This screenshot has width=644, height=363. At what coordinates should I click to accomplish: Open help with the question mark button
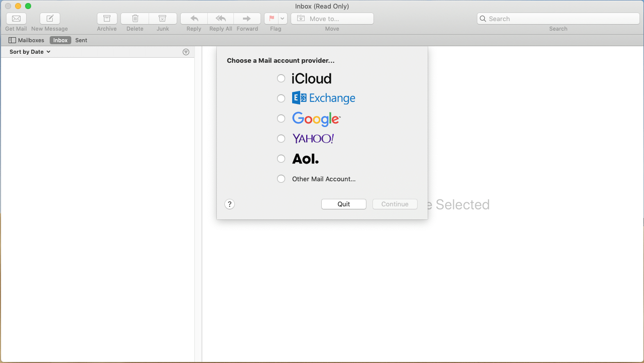[229, 204]
